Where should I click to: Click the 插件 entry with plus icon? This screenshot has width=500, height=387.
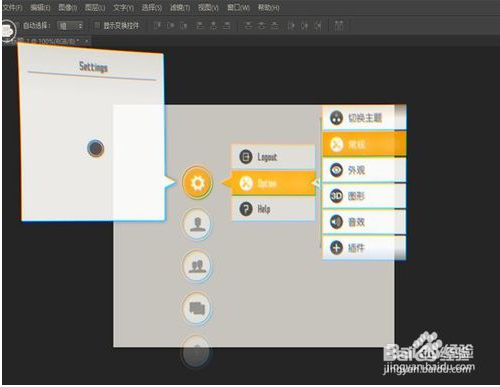tap(364, 248)
